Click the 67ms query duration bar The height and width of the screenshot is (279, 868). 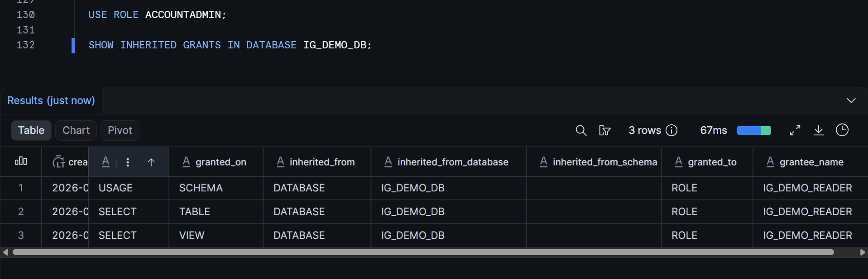[754, 131]
